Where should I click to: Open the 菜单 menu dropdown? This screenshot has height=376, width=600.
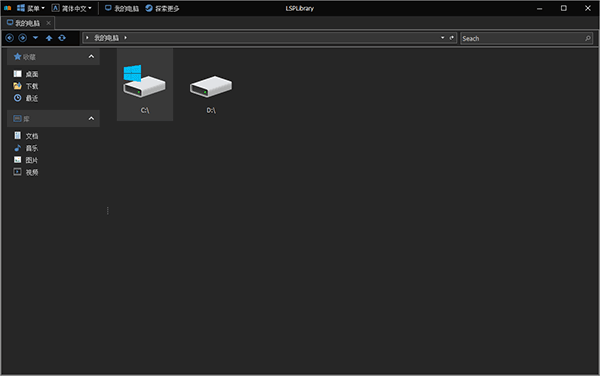tap(31, 8)
